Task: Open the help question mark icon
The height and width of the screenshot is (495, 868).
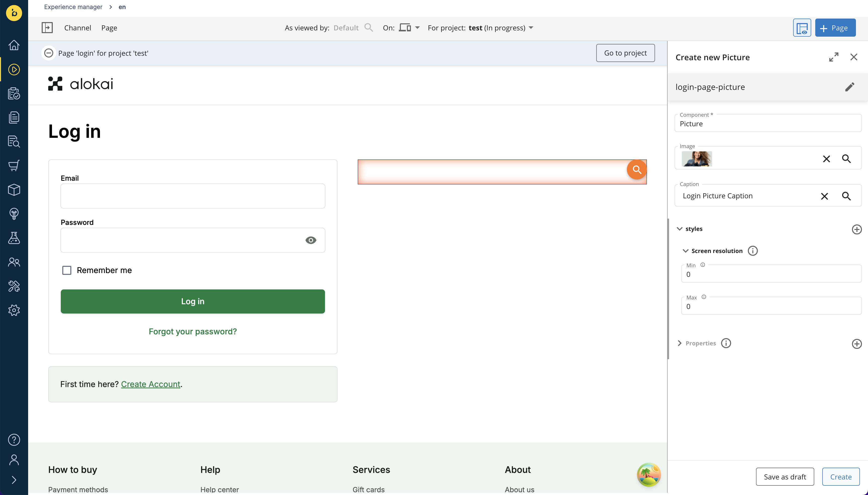Action: pyautogui.click(x=14, y=440)
